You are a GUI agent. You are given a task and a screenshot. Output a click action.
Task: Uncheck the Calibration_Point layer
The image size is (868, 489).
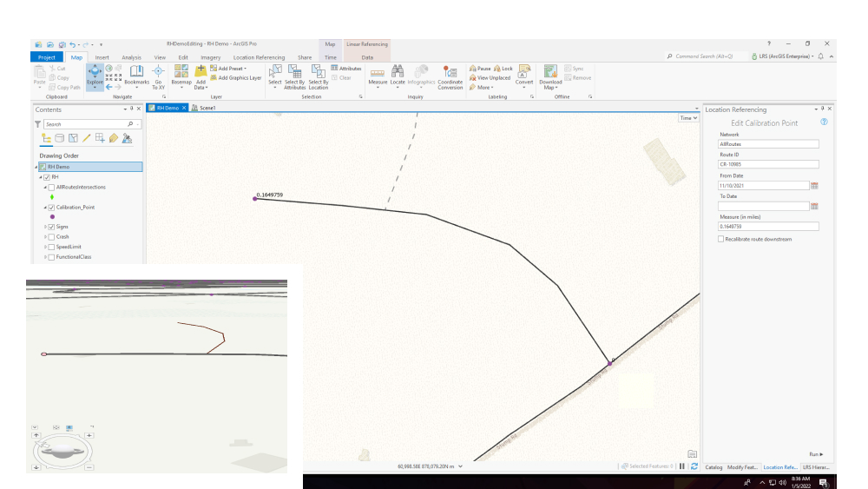[x=51, y=208]
